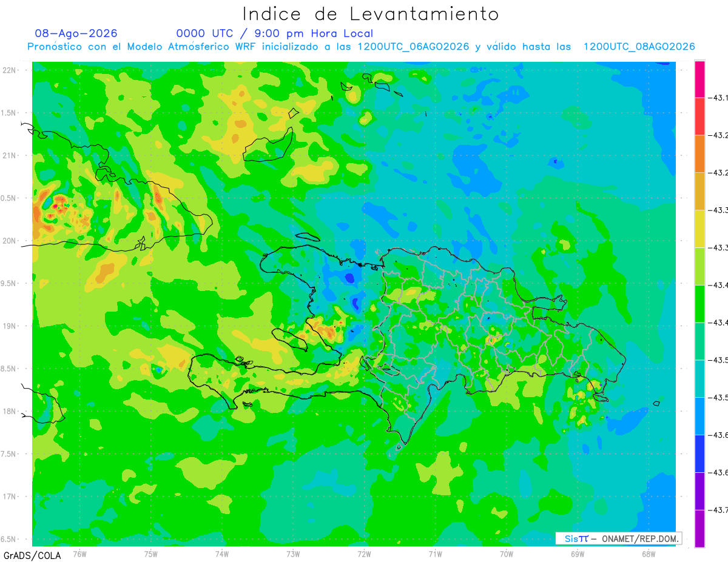Click the "69W" longitude label
Viewport: 728px width, 562px height.
578,554
